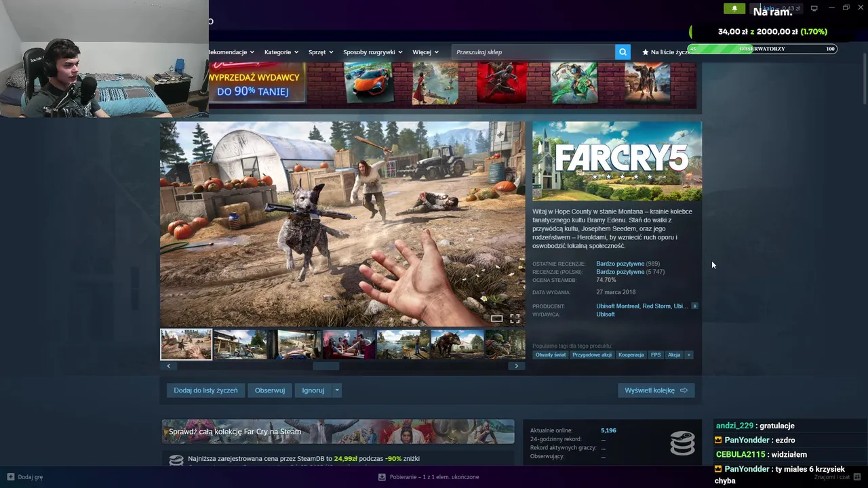Expand the full developers list with plus
868x488 pixels.
coord(694,306)
